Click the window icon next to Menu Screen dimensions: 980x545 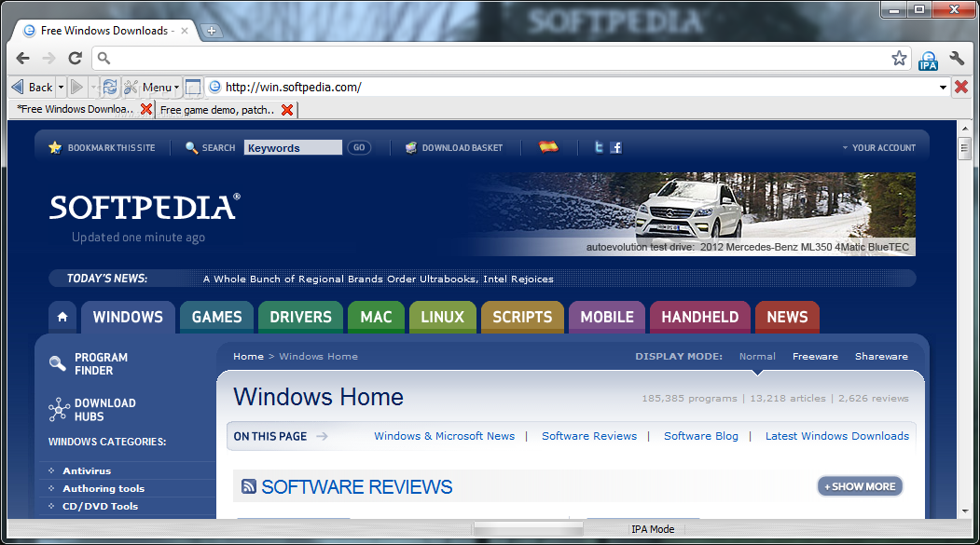click(x=193, y=87)
